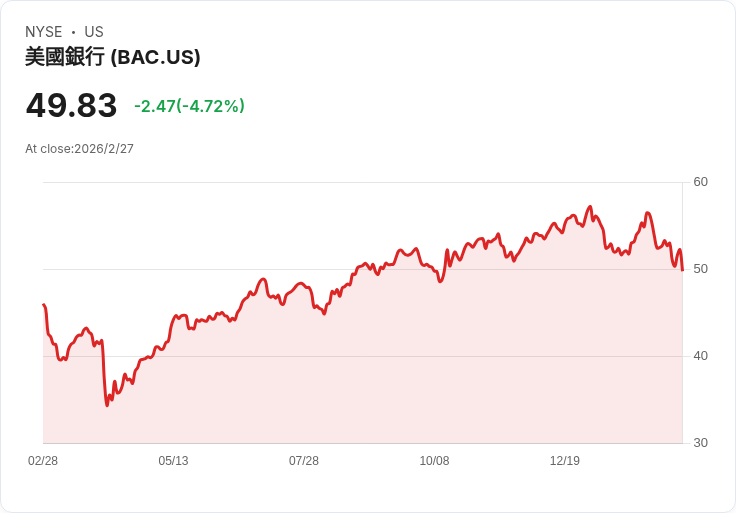Click the At close:2026/2/27 timestamp
Viewport: 736px width, 513px height.
(79, 149)
